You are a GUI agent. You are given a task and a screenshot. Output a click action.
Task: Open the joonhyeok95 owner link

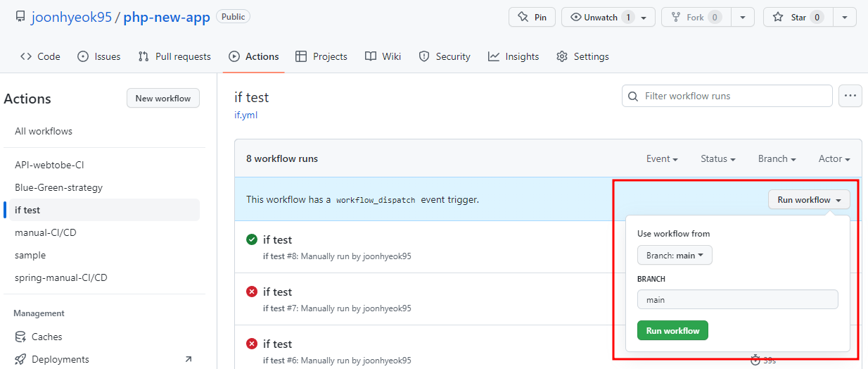pyautogui.click(x=71, y=18)
